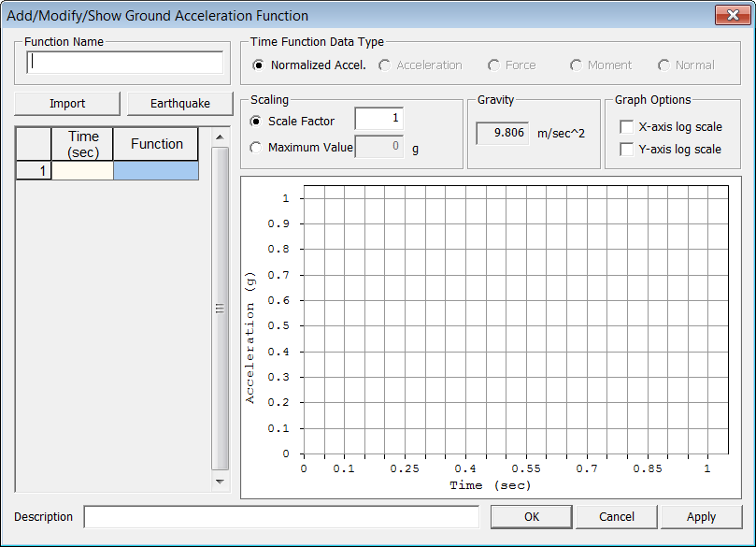Viewport: 756px width, 547px height.
Task: Click the table scrollbar down arrow
Action: [218, 482]
